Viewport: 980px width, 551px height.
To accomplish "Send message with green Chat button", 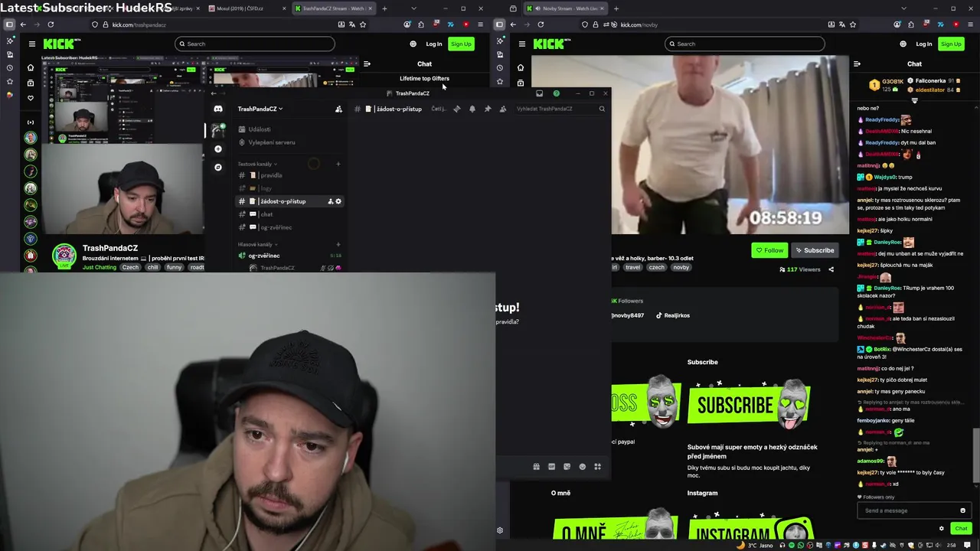I will 961,528.
